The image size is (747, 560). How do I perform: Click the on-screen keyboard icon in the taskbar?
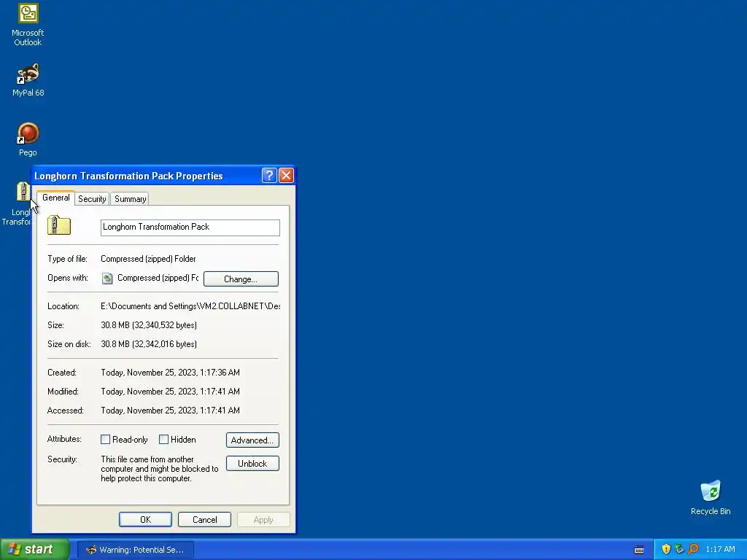639,550
